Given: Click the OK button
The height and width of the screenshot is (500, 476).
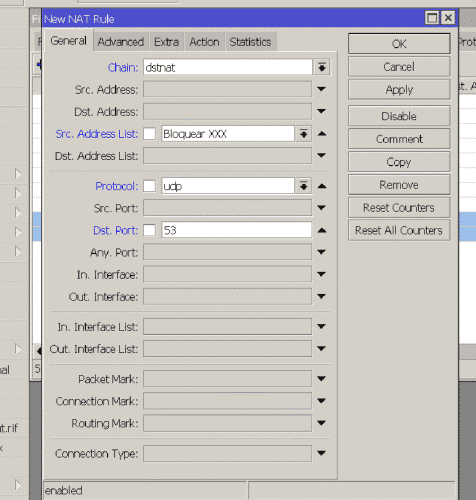Looking at the screenshot, I should tap(399, 44).
